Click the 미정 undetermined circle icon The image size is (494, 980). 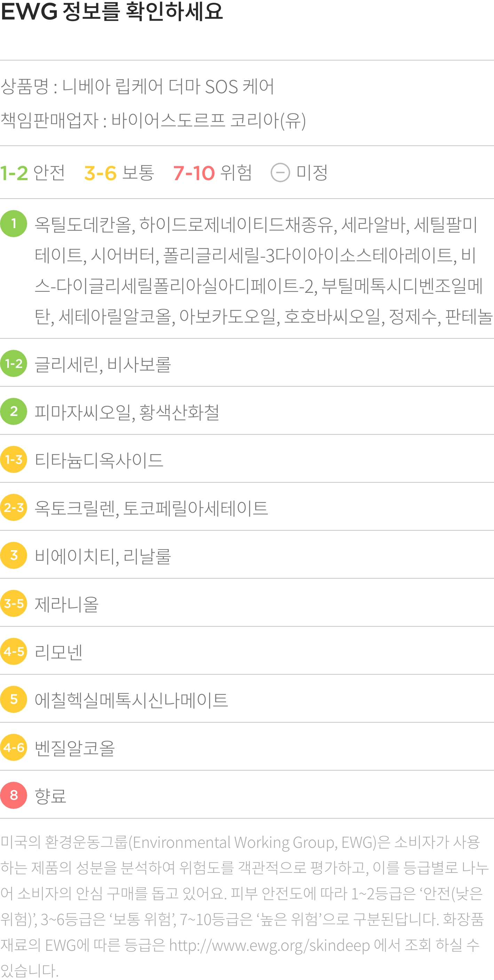[280, 173]
